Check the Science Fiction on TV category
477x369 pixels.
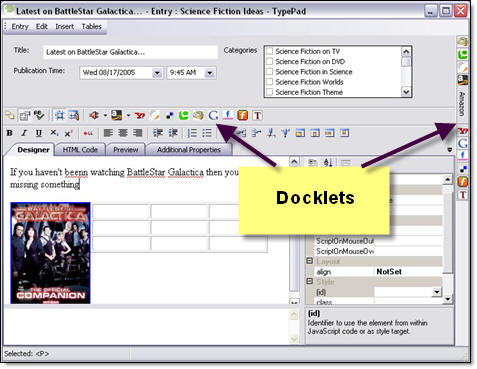click(270, 51)
